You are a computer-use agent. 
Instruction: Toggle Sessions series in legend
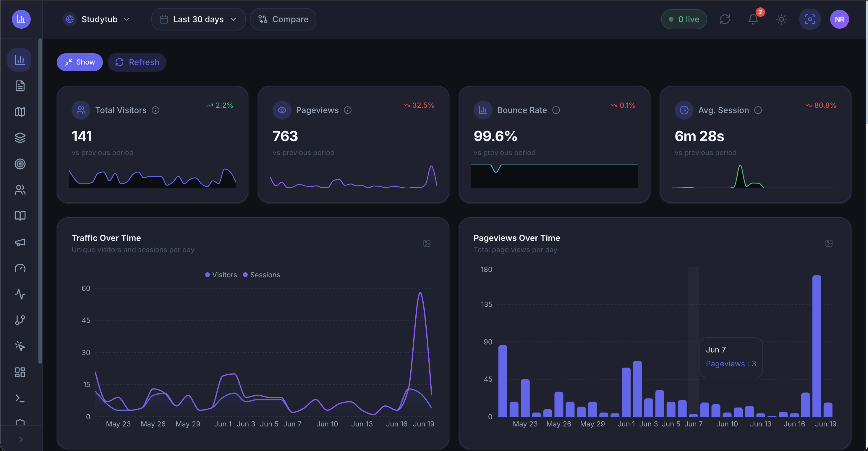[261, 275]
